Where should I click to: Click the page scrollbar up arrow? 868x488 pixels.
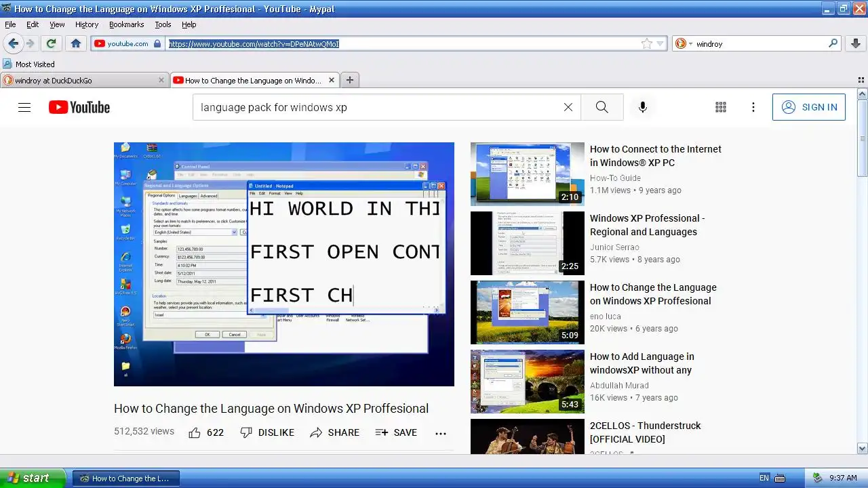[x=862, y=93]
